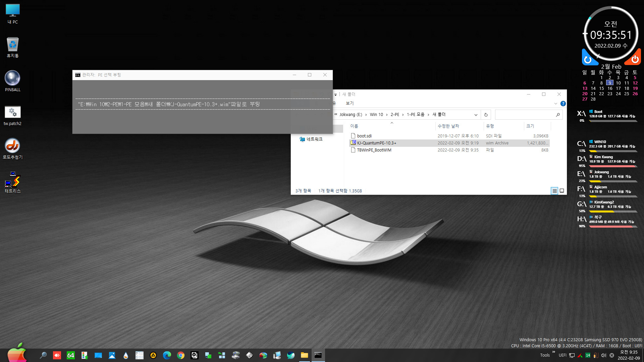Click the red power button on clock widget
Screen dimensions: 644x362
point(634,59)
